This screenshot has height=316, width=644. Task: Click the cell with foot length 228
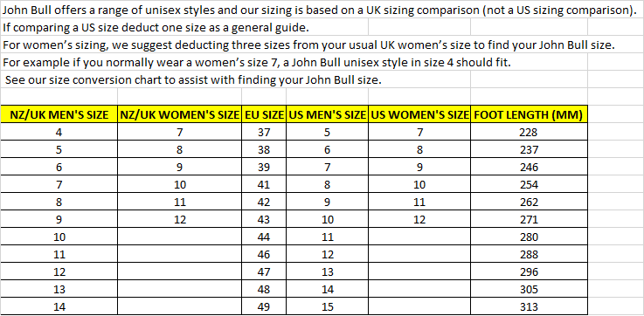(529, 132)
